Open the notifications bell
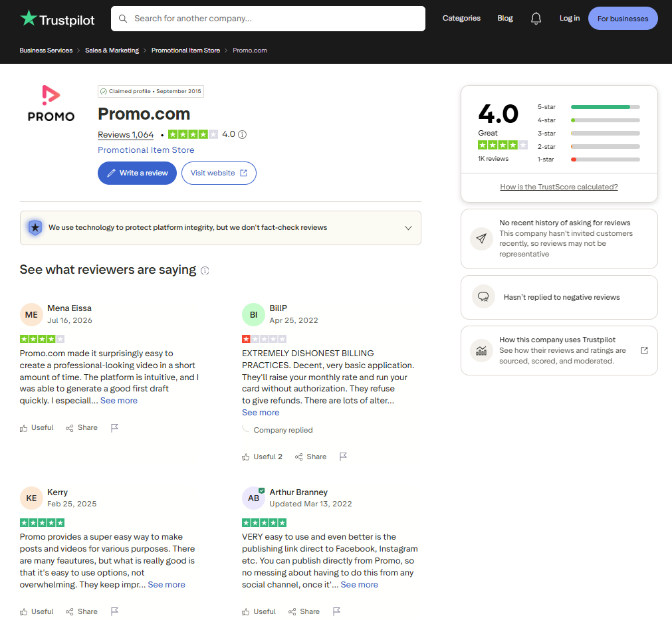This screenshot has height=628, width=672. pos(536,19)
